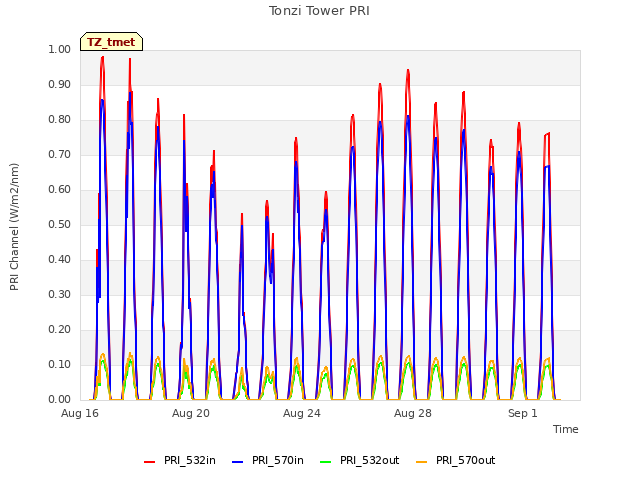Click the chart title Tonzi Tower PRI
Image resolution: width=640 pixels, height=480 pixels.
click(x=319, y=11)
